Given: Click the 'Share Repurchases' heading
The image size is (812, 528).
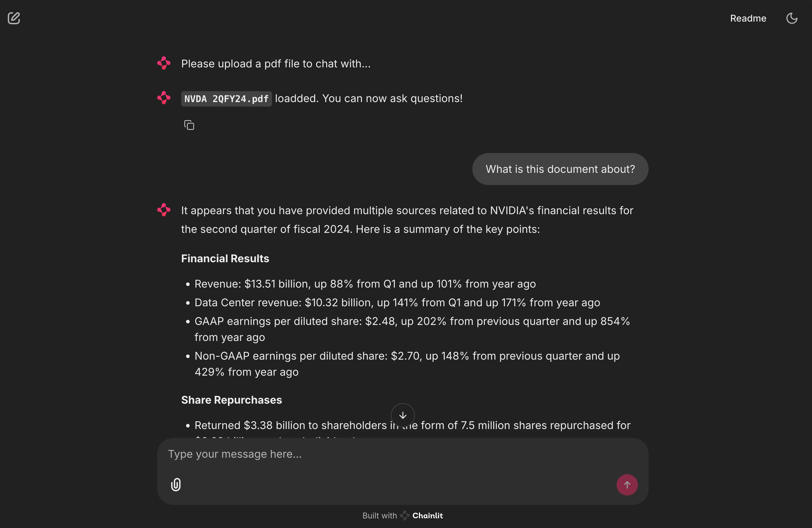Looking at the screenshot, I should pyautogui.click(x=231, y=400).
